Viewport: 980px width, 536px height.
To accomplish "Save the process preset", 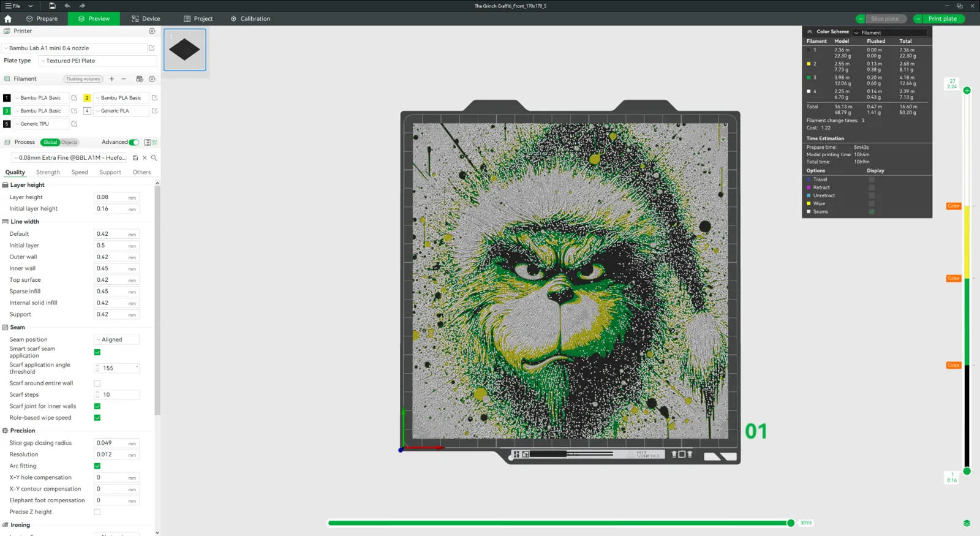I will click(135, 157).
